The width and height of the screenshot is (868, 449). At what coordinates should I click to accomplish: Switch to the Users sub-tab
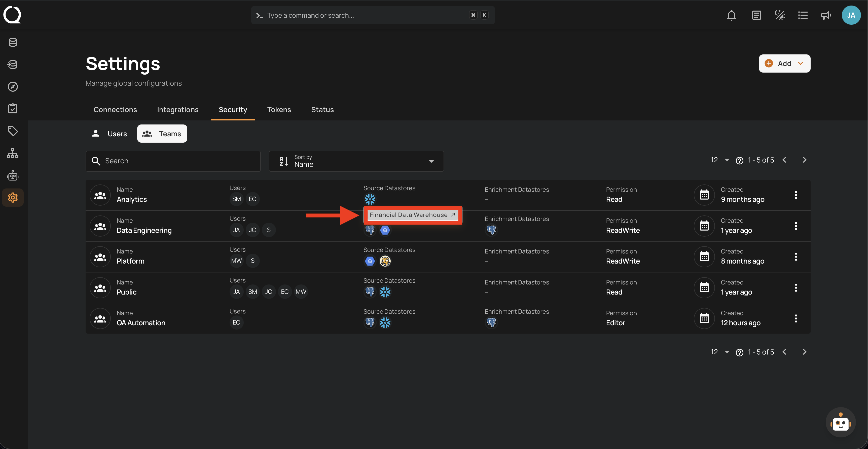point(109,134)
